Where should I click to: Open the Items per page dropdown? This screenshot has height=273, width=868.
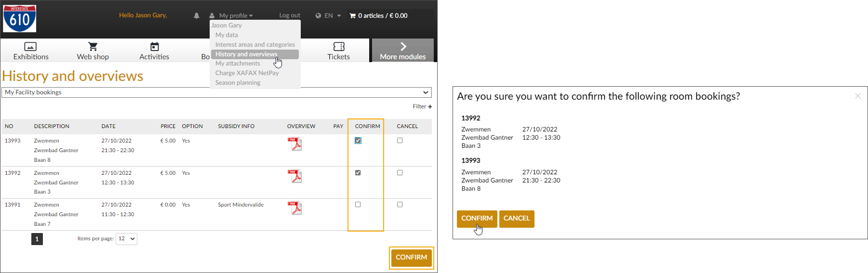pos(127,239)
